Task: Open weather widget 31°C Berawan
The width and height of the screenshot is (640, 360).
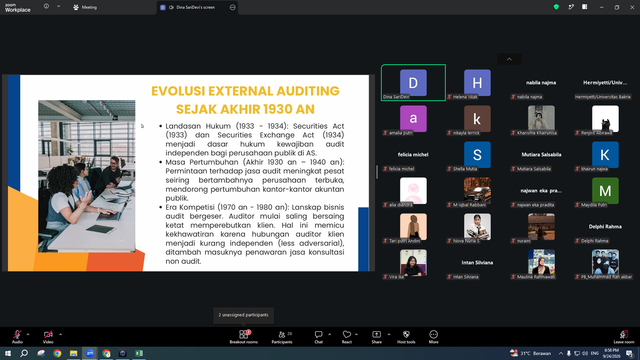Action: click(x=531, y=353)
